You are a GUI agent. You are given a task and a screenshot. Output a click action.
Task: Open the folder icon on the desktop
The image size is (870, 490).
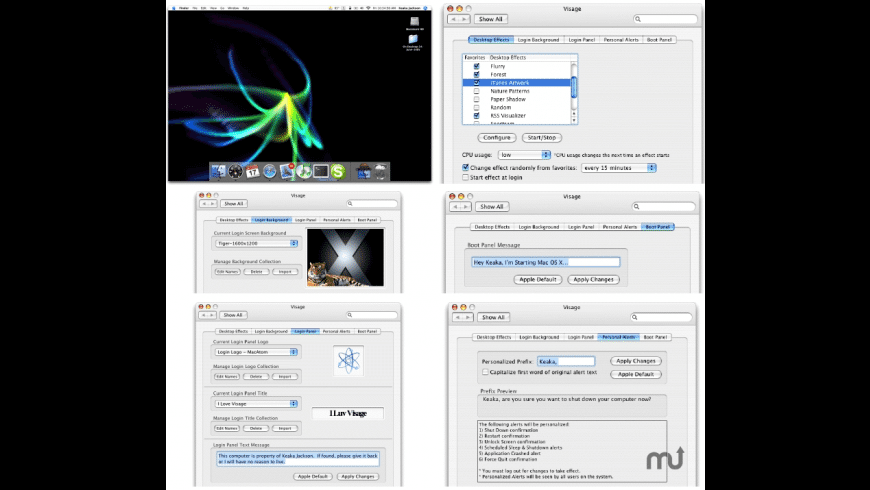(x=413, y=39)
